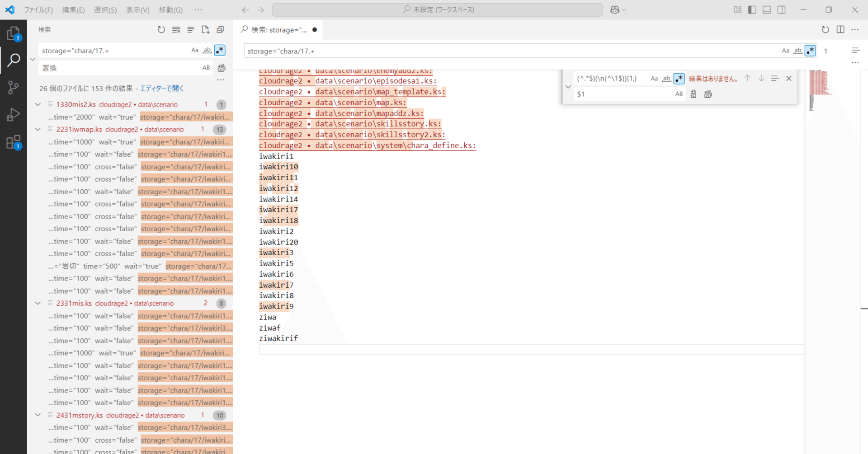Toggle replace field chevron in sidebar
The height and width of the screenshot is (454, 868).
click(x=33, y=59)
